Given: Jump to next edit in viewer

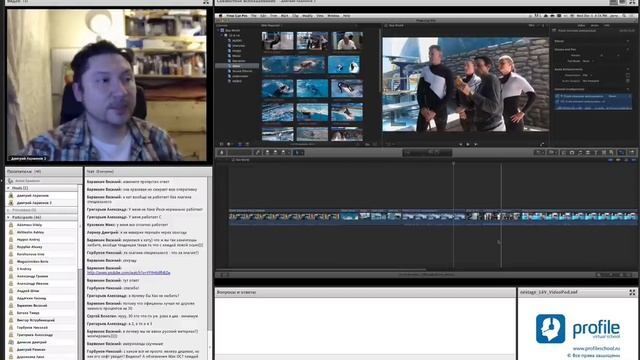Looking at the screenshot, I should click(476, 144).
